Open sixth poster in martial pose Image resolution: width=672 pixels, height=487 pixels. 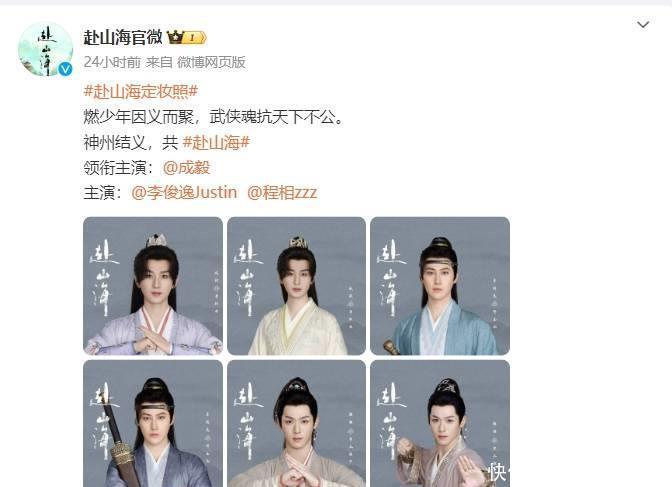(x=440, y=424)
